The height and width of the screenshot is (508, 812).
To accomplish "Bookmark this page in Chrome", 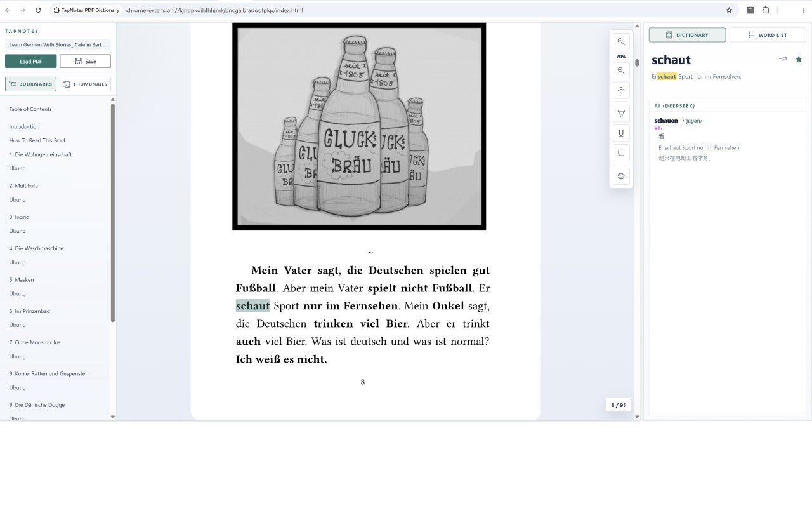I will [x=729, y=10].
